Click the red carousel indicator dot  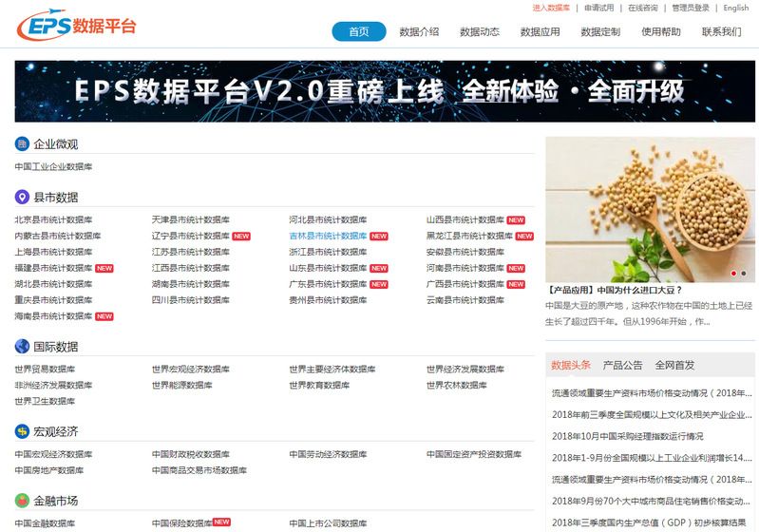(733, 273)
